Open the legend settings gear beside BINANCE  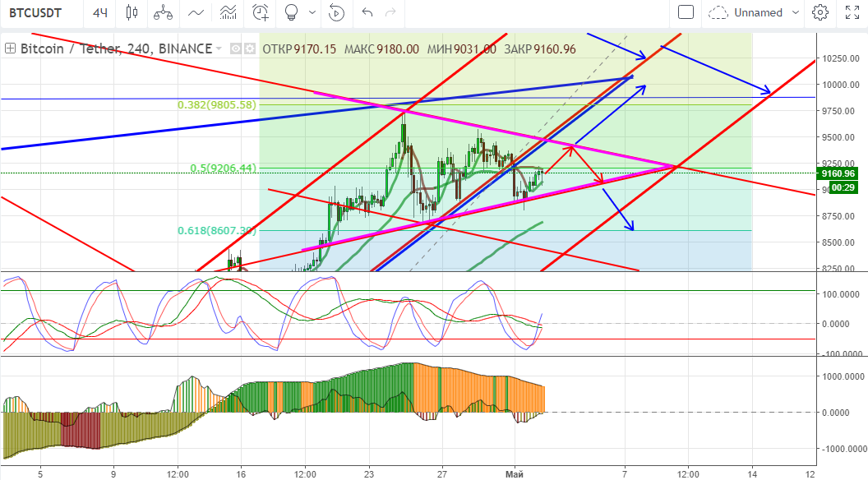(248, 49)
